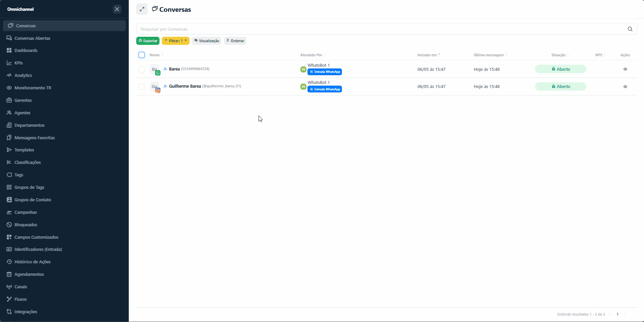644x322 pixels.
Task: Click the magnifier search icon
Action: (630, 29)
